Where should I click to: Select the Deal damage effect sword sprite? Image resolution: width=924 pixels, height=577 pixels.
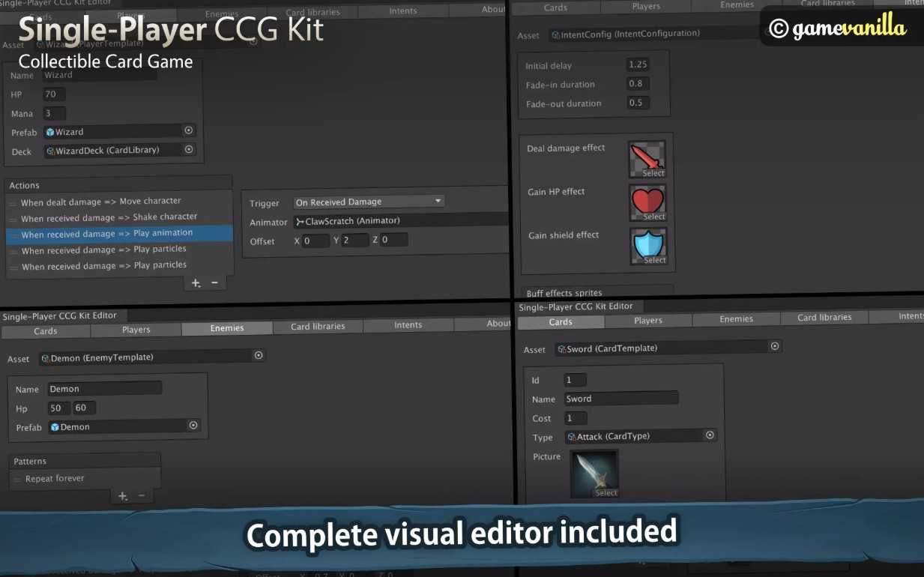pos(647,160)
